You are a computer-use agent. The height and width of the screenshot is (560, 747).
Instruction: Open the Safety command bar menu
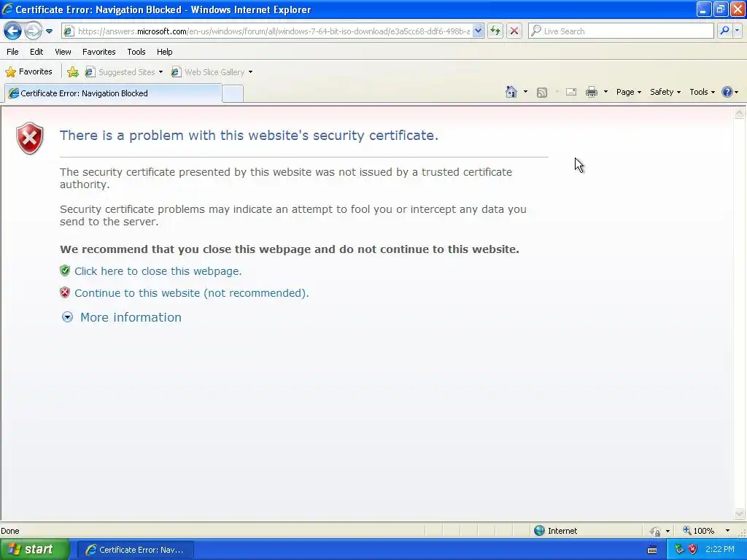(665, 92)
